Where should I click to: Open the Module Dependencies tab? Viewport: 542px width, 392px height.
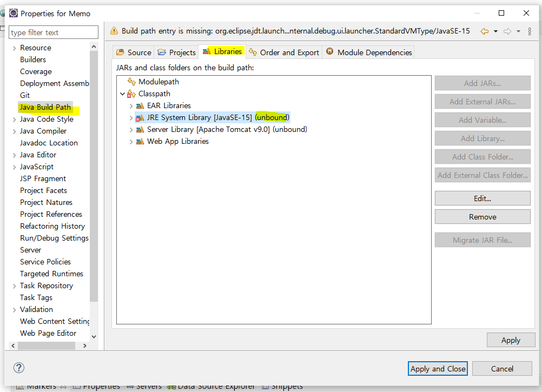[x=368, y=52]
